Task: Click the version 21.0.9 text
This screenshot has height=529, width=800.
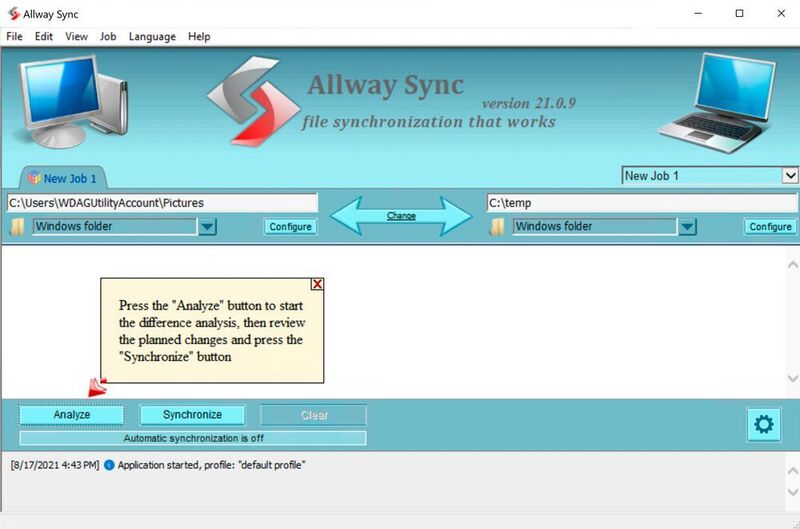Action: (x=529, y=104)
